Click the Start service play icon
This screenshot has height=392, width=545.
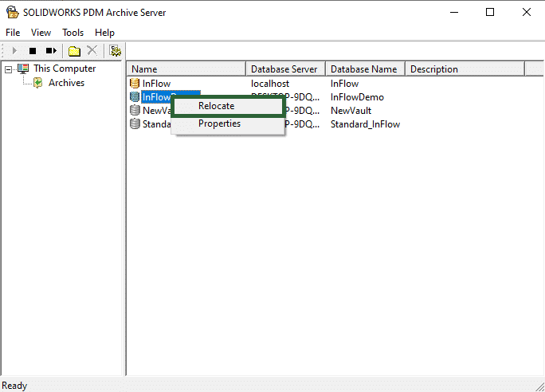(14, 51)
